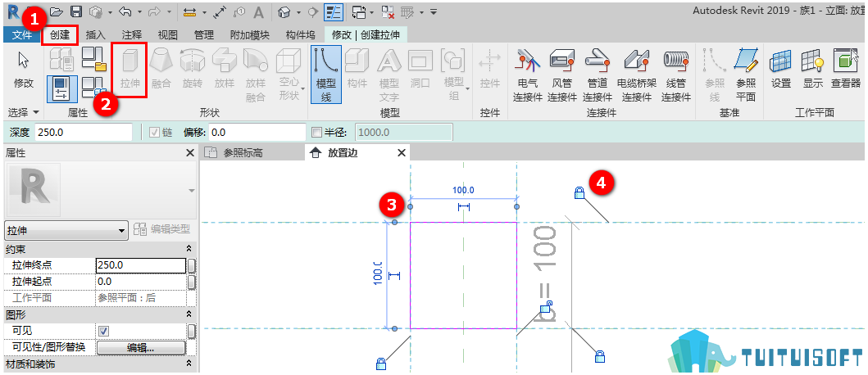Select the 放样融合 swept blend tool

pos(256,75)
